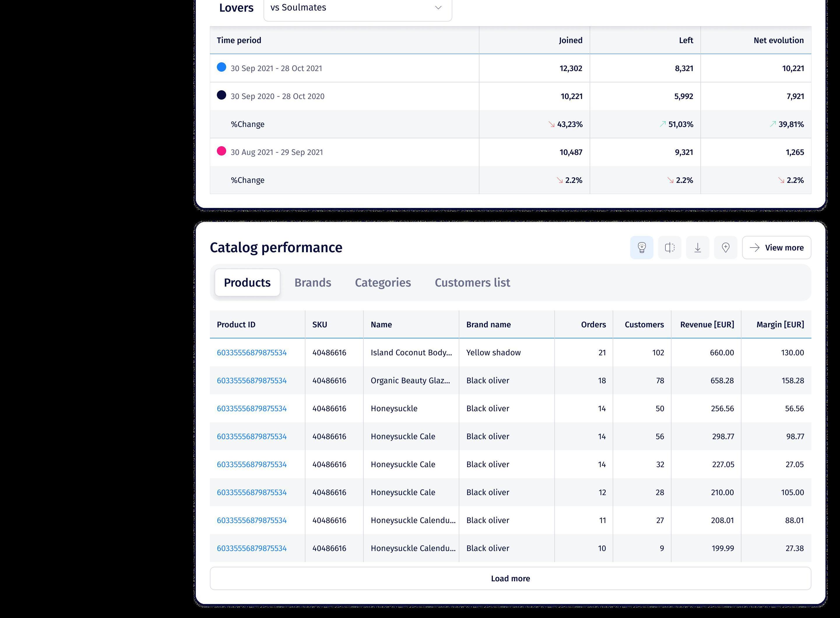Image resolution: width=840 pixels, height=618 pixels.
Task: Click the pin icon next to View more
Action: (x=725, y=248)
